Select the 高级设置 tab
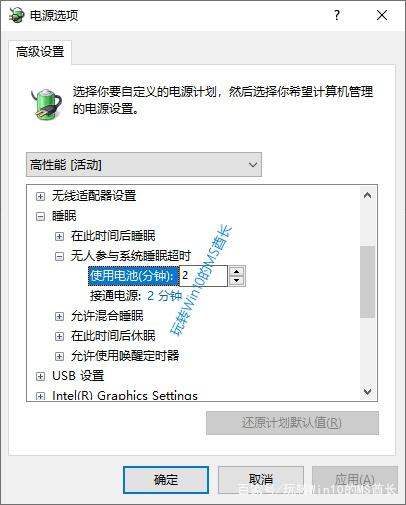 40,52
